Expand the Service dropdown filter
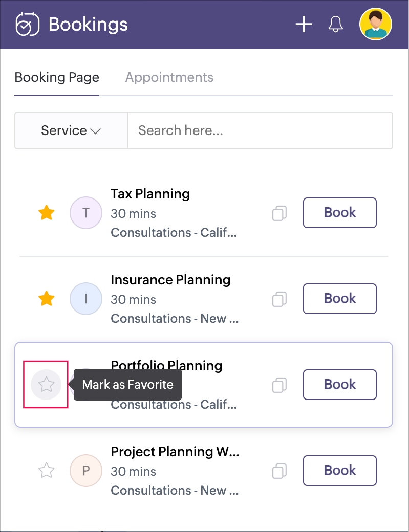The height and width of the screenshot is (532, 409). [71, 130]
